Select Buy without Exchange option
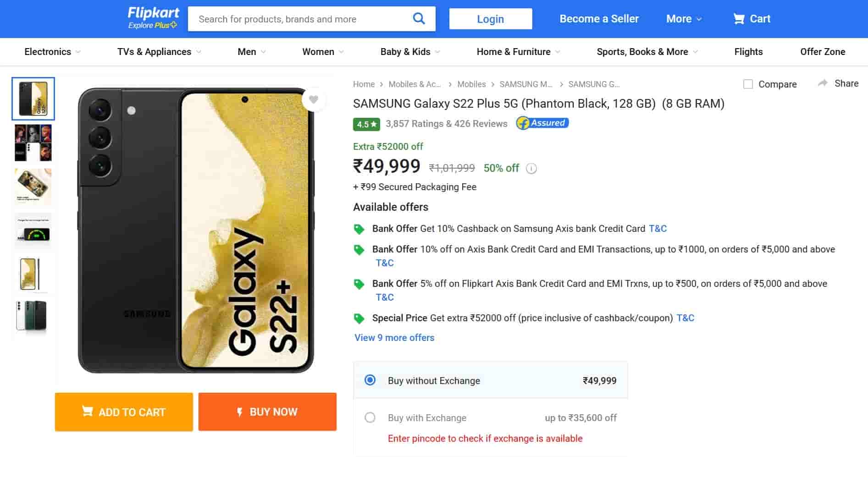This screenshot has height=483, width=868. click(370, 380)
